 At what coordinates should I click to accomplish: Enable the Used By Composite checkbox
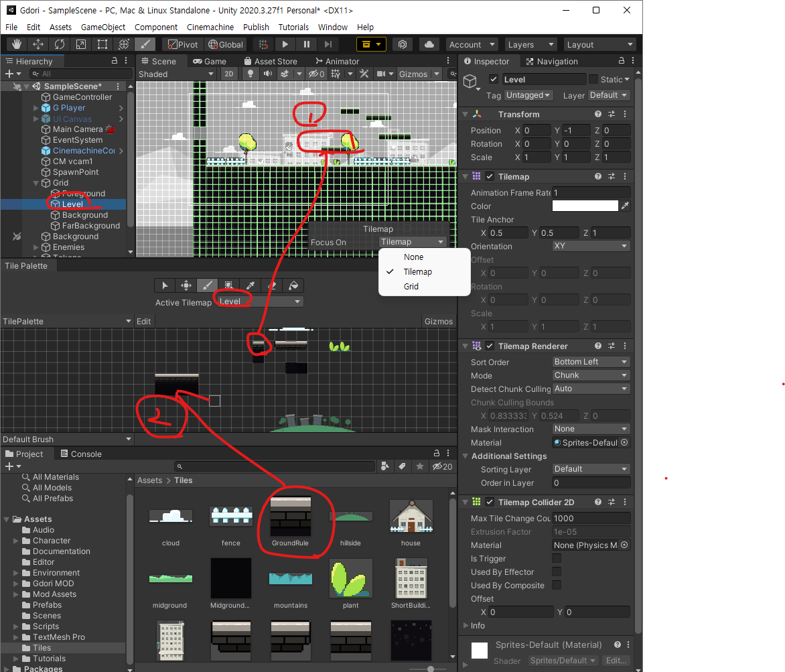pos(556,585)
